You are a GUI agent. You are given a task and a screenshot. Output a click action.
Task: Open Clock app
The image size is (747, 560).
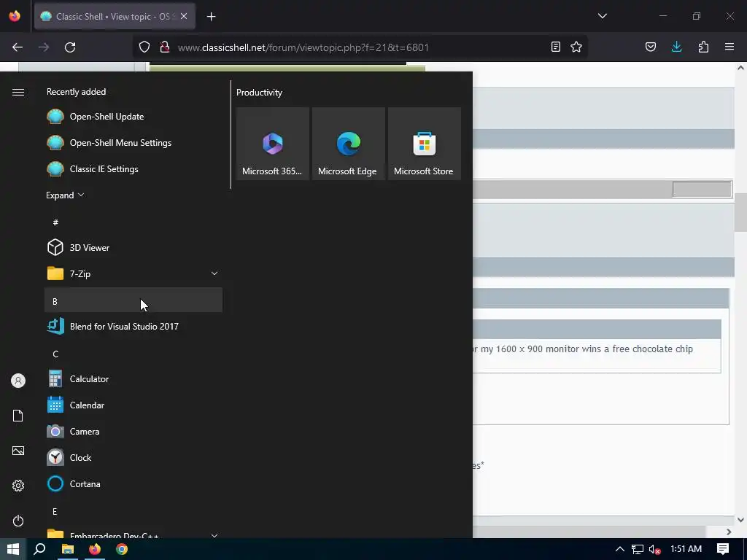(x=133, y=458)
